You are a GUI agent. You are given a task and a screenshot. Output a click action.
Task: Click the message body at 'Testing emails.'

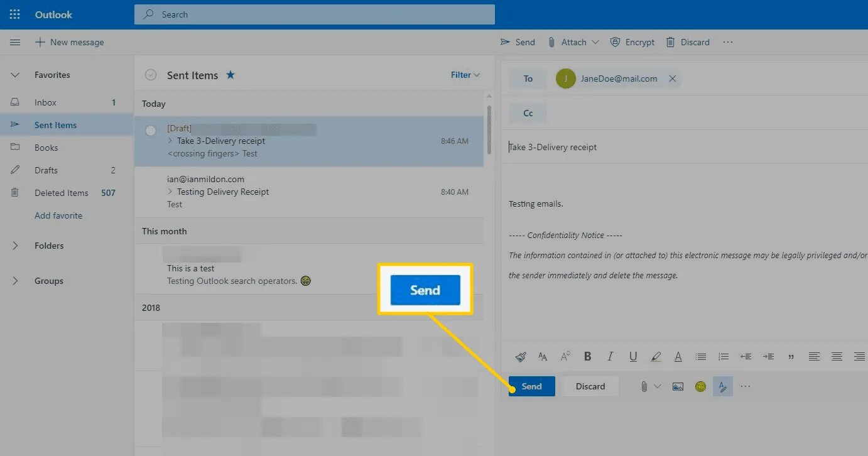pyautogui.click(x=536, y=204)
